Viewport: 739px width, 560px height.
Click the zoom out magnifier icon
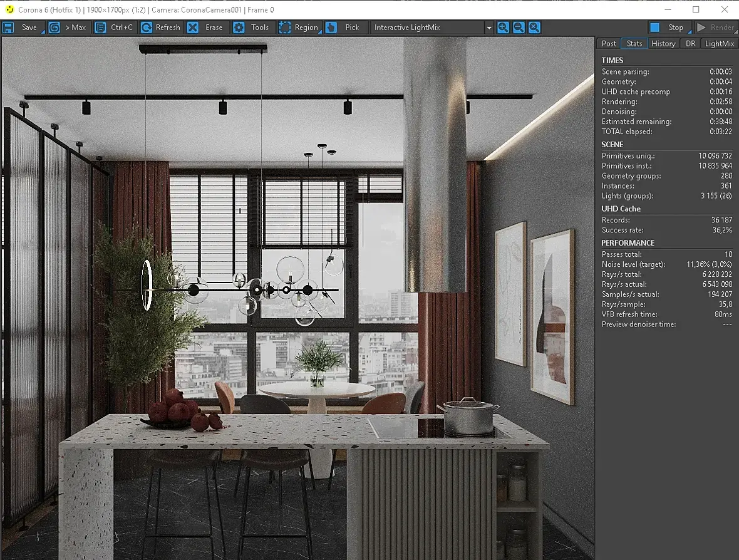click(519, 28)
